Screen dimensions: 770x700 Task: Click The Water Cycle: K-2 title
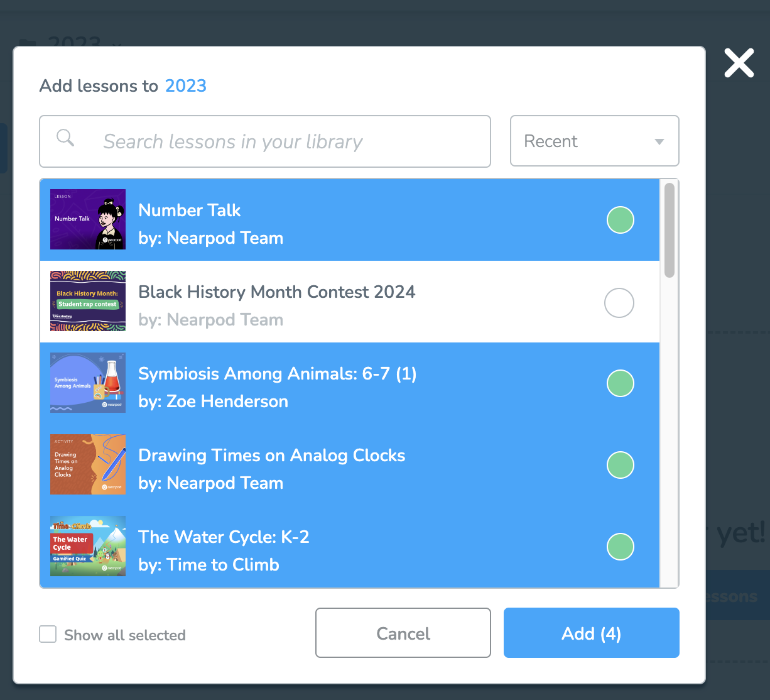(x=224, y=537)
